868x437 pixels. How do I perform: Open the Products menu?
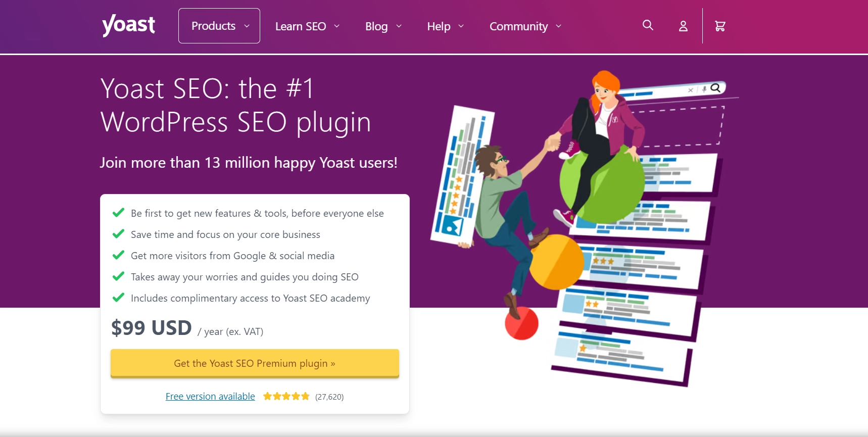(x=219, y=26)
